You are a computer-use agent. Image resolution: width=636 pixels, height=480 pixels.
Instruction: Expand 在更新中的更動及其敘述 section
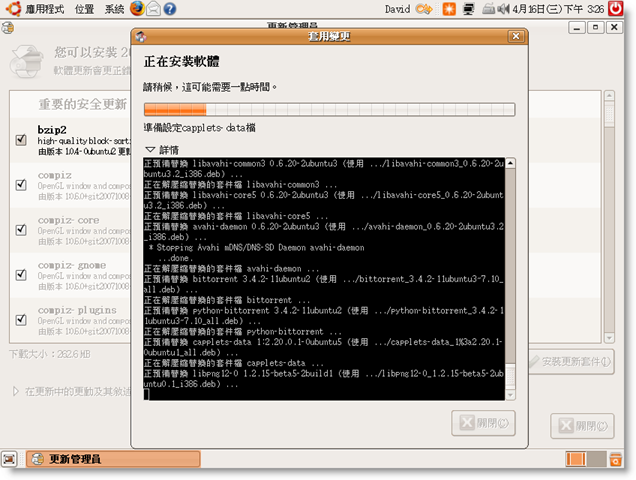71,392
